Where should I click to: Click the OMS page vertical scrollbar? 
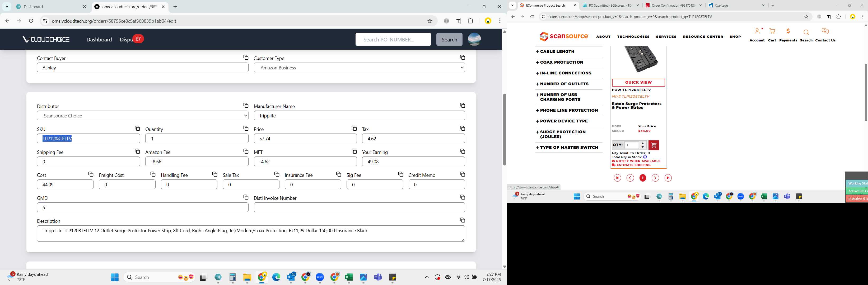[x=505, y=129]
